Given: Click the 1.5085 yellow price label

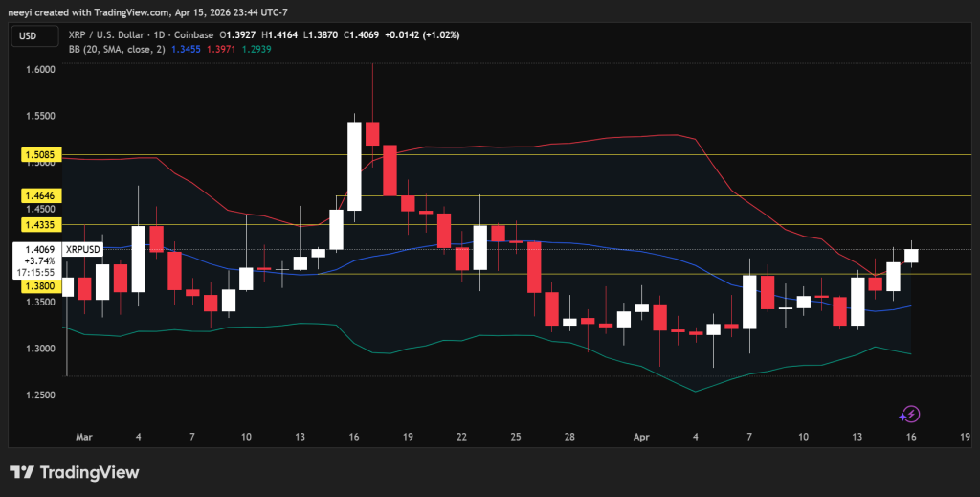Looking at the screenshot, I should click(37, 153).
